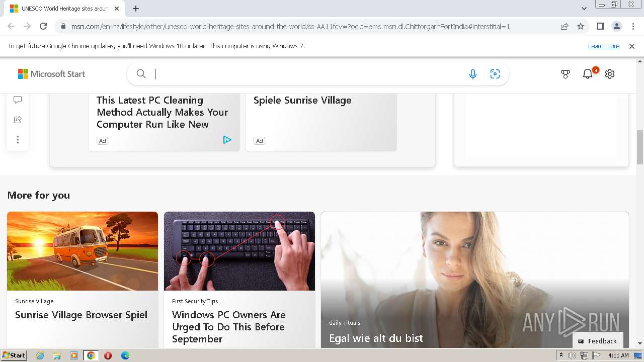Click the First Security Tips label
The height and width of the screenshot is (362, 644).
pos(195,301)
